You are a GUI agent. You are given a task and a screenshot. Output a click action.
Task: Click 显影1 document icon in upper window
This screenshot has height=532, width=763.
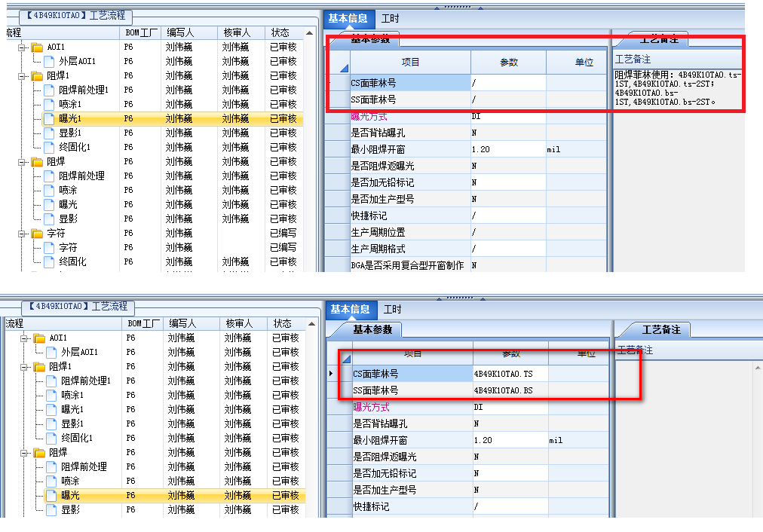(49, 133)
